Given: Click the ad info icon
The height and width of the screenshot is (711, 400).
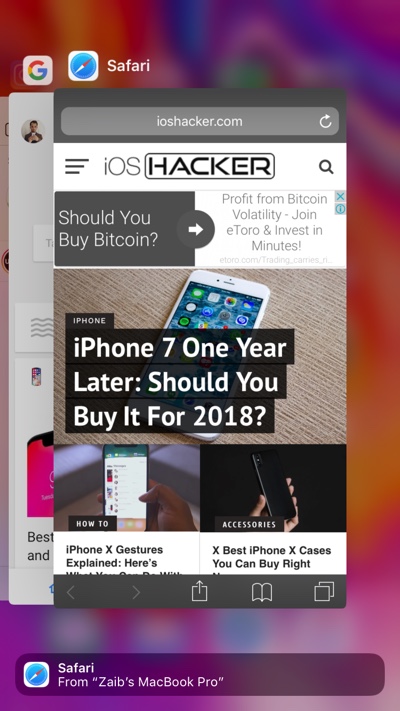Looking at the screenshot, I should 340,209.
